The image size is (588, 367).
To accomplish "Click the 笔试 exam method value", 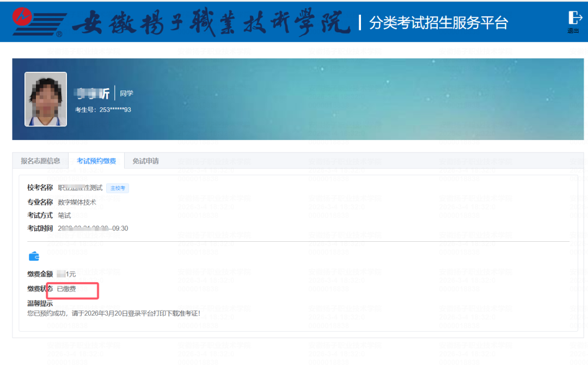I will 64,215.
